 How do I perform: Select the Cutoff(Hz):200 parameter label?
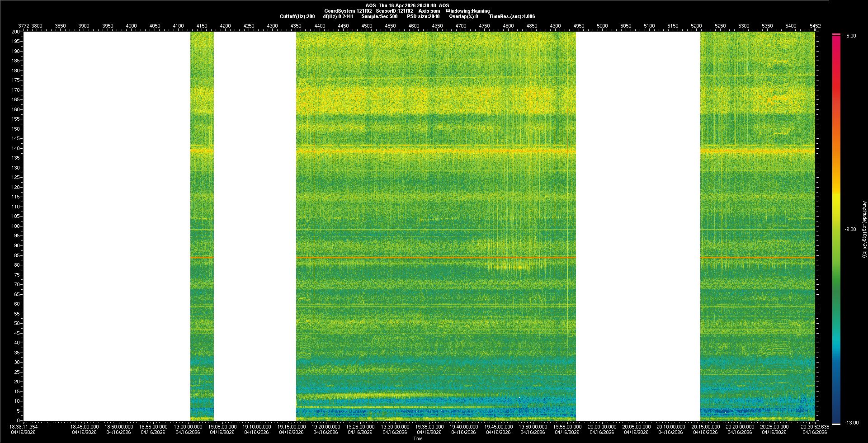(297, 16)
